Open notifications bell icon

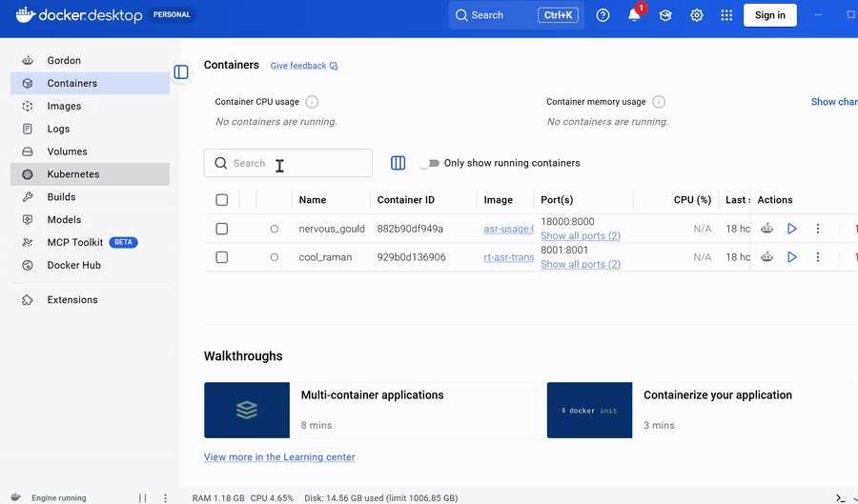pyautogui.click(x=634, y=15)
